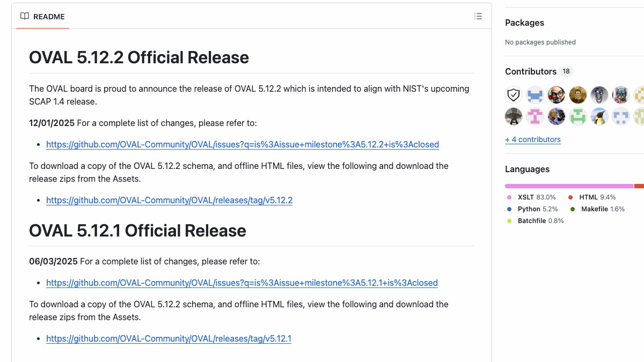Open the 5.12.1 closed issues milestone link
The height and width of the screenshot is (362, 644).
click(x=242, y=283)
